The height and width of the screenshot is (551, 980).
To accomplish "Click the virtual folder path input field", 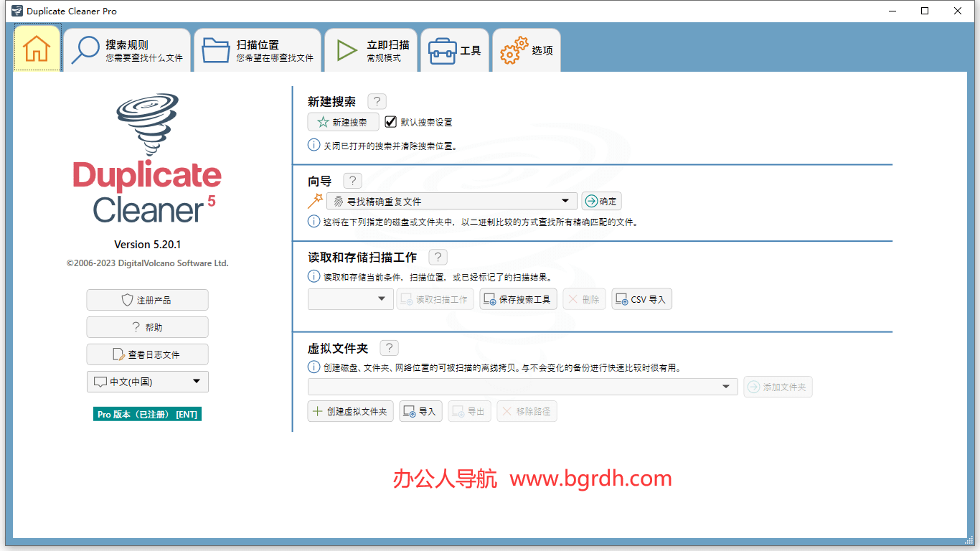I will (x=502, y=386).
